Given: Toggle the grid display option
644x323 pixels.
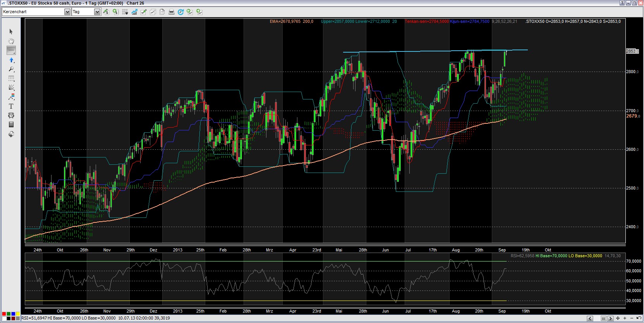Looking at the screenshot, I should (125, 12).
